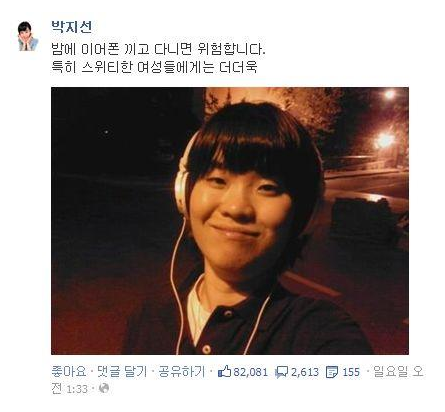This screenshot has width=445, height=412.
Task: Like the post via 좋아요 link
Action: click(x=69, y=371)
